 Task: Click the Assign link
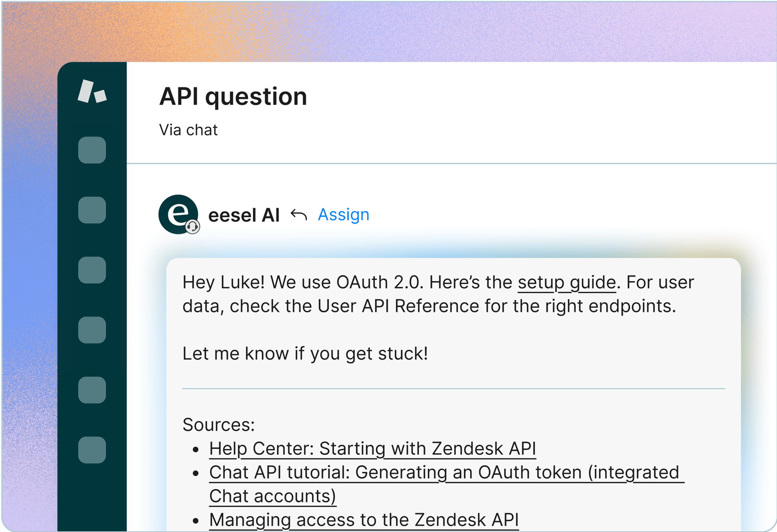click(x=344, y=215)
